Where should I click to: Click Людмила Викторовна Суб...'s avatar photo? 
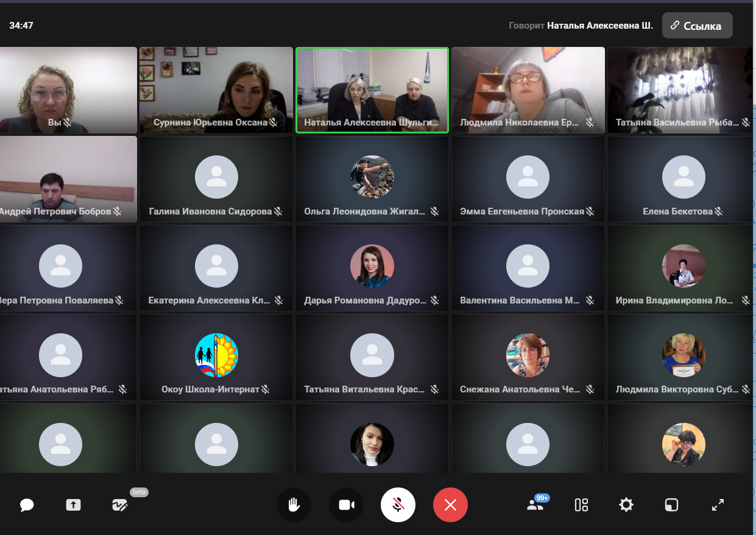(x=684, y=355)
